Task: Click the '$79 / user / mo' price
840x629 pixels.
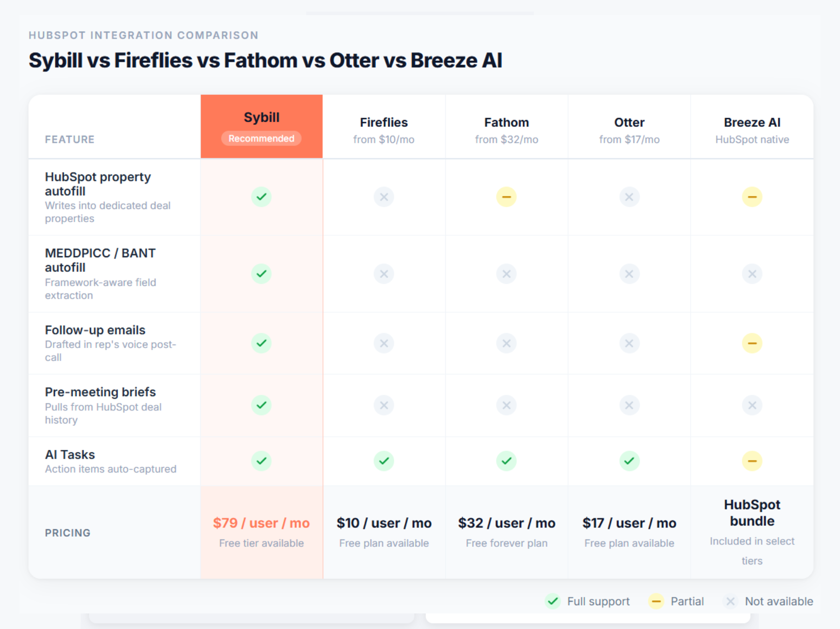Action: tap(262, 523)
